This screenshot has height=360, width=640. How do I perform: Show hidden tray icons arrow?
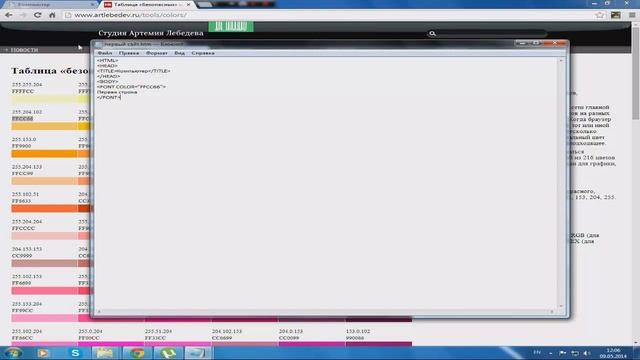pyautogui.click(x=550, y=353)
